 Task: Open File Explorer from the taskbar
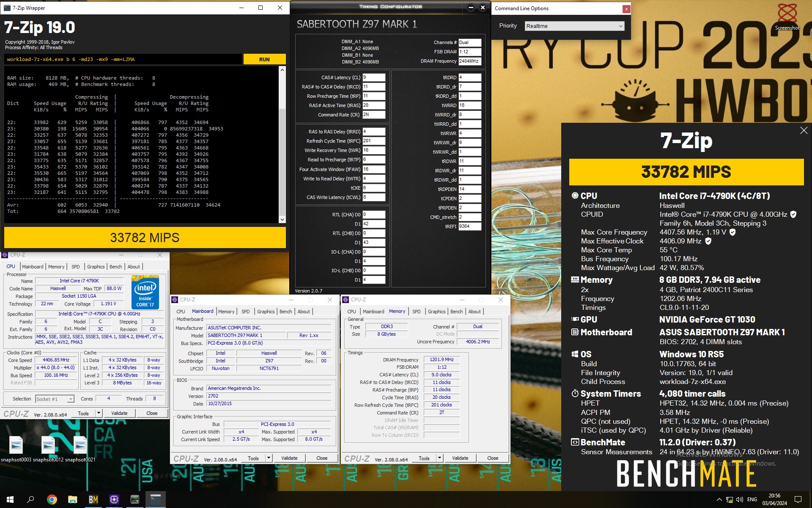(73, 500)
